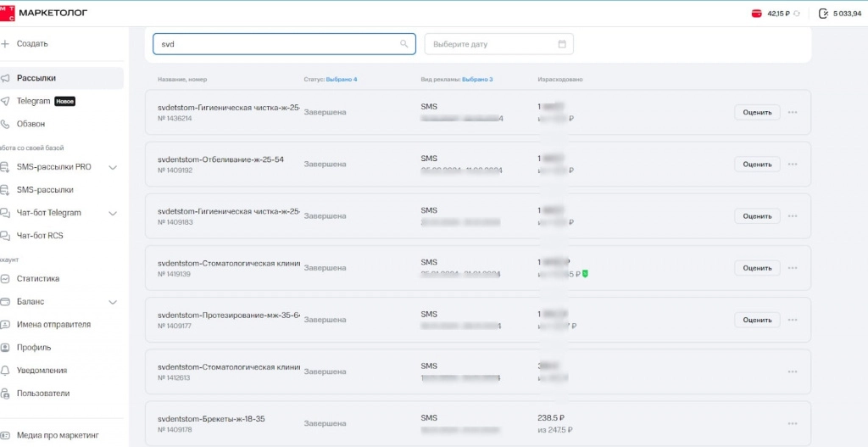Viewport: 868px width, 447px height.
Task: Open Чат-бот RCS in the sidebar
Action: click(40, 236)
